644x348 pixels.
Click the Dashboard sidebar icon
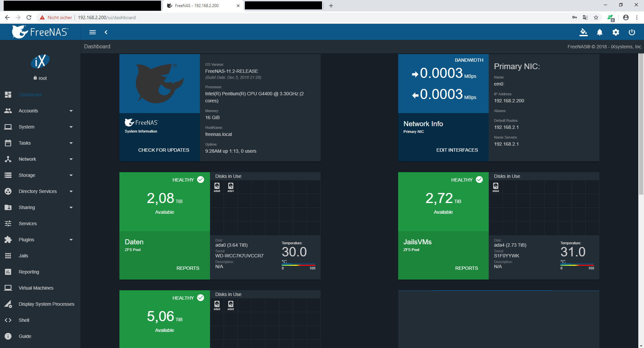point(8,95)
